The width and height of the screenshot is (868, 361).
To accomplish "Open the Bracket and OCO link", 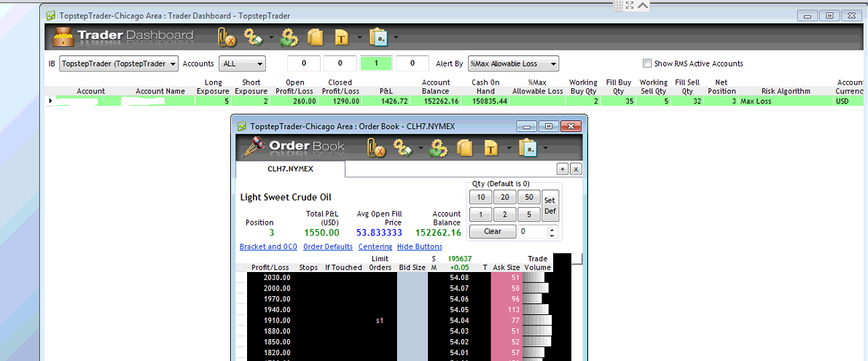I will [268, 247].
